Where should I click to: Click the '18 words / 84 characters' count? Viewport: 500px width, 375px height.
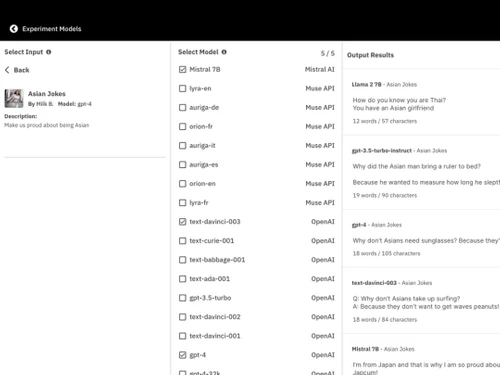385,319
